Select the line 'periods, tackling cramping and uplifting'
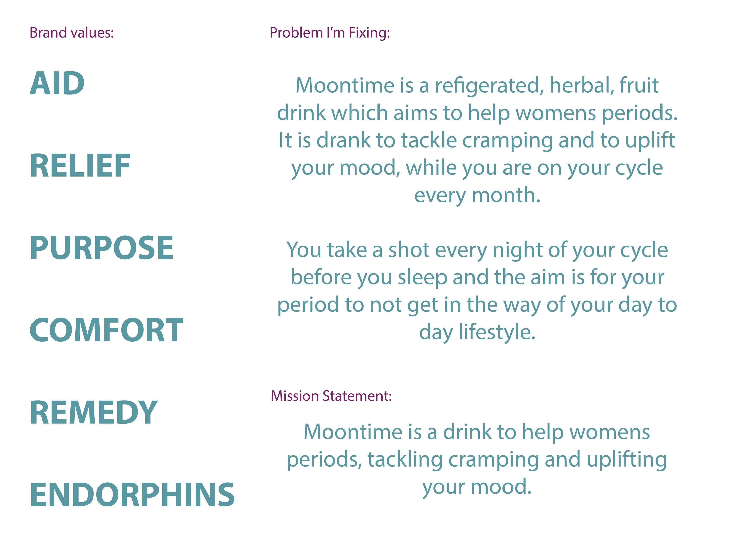 click(477, 460)
